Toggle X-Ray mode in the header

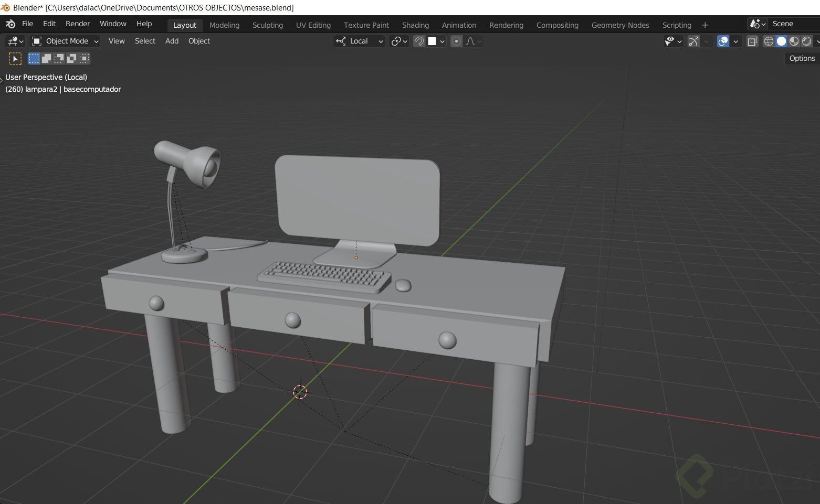[752, 41]
